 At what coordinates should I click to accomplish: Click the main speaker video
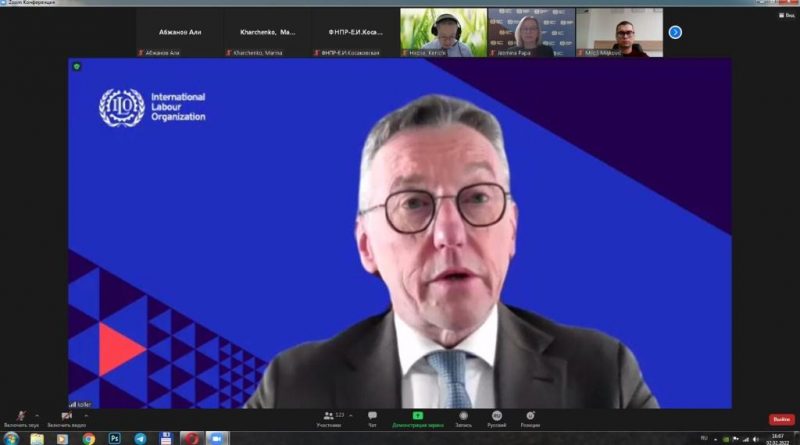pos(400,233)
